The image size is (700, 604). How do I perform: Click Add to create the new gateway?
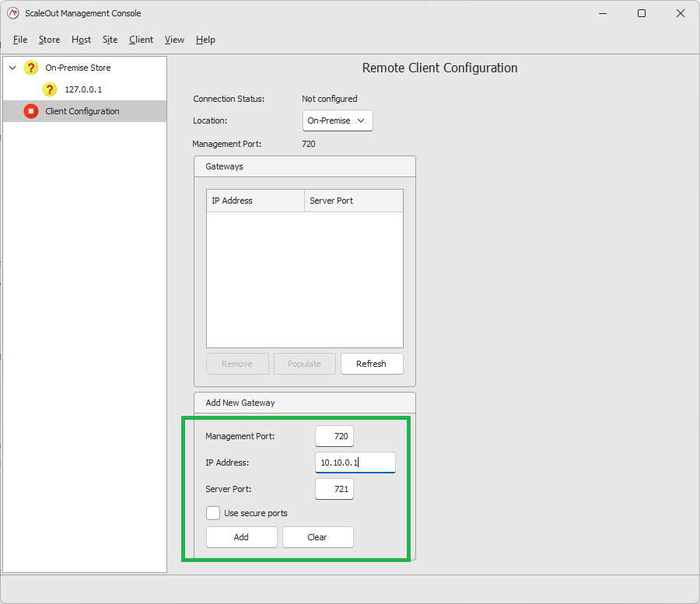coord(241,537)
